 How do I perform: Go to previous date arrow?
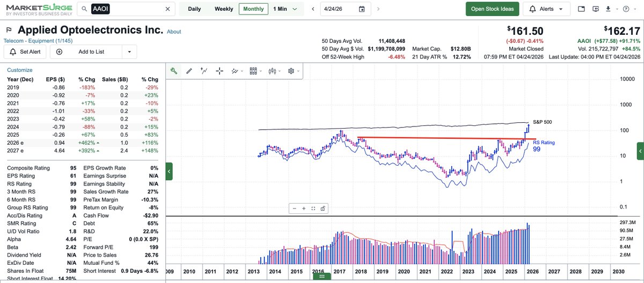[x=313, y=9]
